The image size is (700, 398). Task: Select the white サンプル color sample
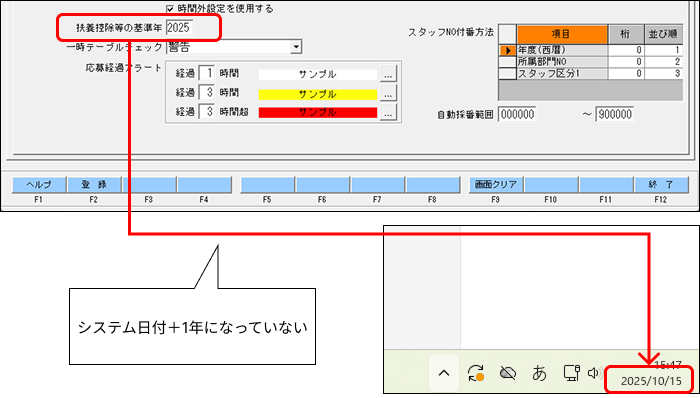pyautogui.click(x=318, y=75)
